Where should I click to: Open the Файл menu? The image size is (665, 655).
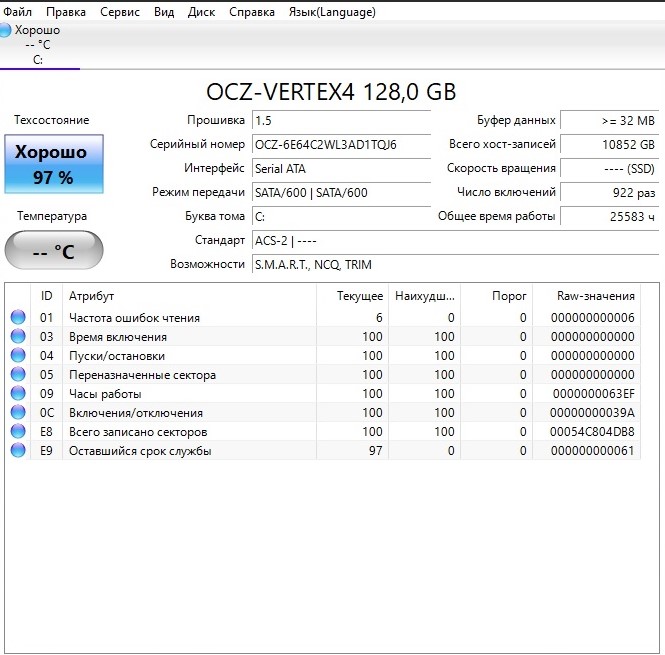tap(17, 12)
